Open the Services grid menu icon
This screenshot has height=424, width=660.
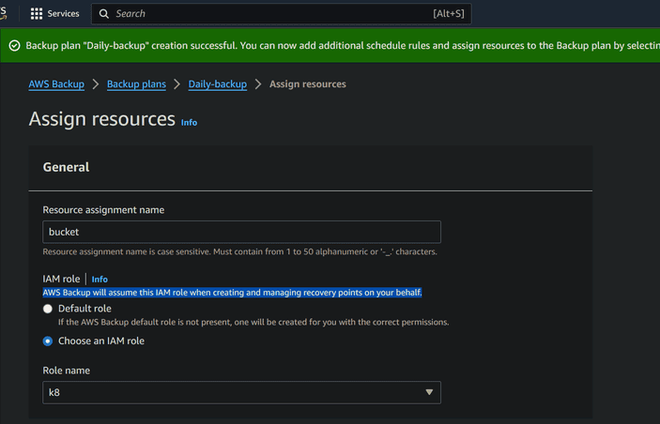[37, 13]
